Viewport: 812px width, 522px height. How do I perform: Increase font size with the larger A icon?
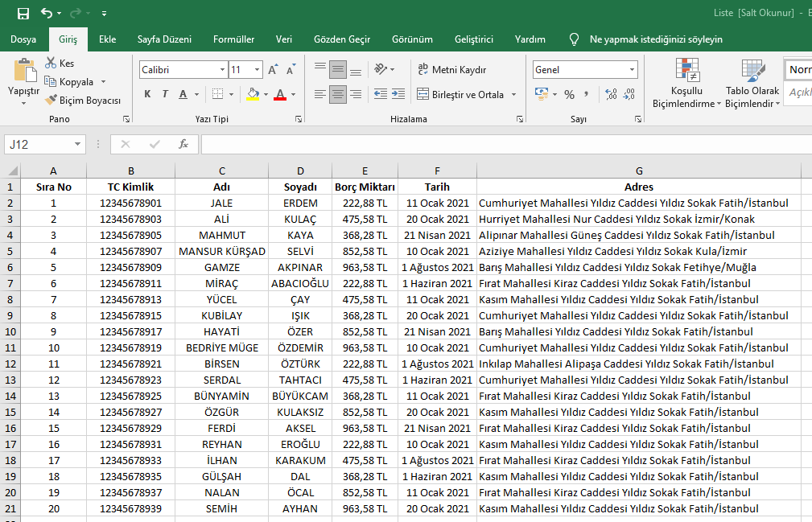(x=274, y=70)
